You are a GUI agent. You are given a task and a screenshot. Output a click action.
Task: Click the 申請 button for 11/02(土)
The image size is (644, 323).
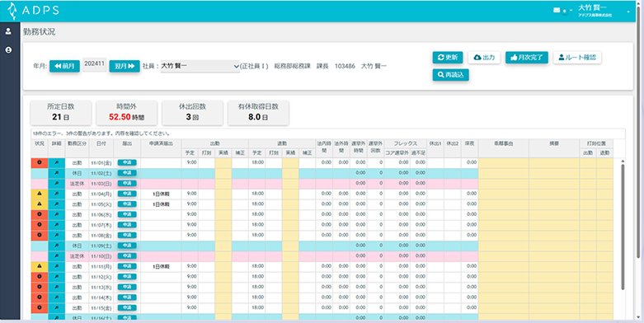coord(127,173)
